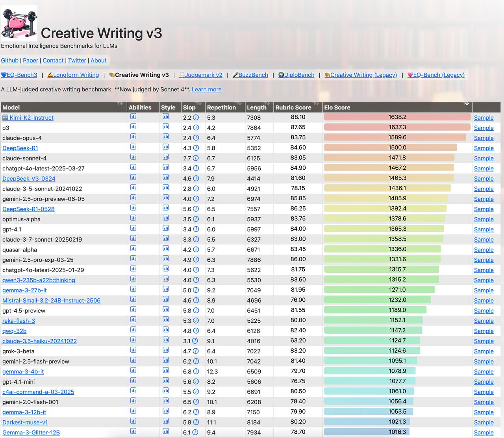This screenshot has height=438, width=504.
Task: Sort table by Length column header
Action: (259, 107)
